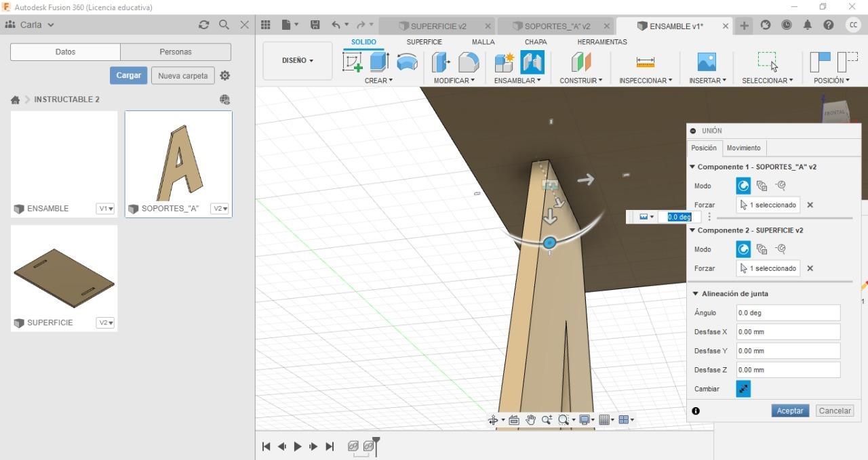This screenshot has width=868, height=460.
Task: Clear the Componente 2 Forzar selection
Action: pos(810,268)
